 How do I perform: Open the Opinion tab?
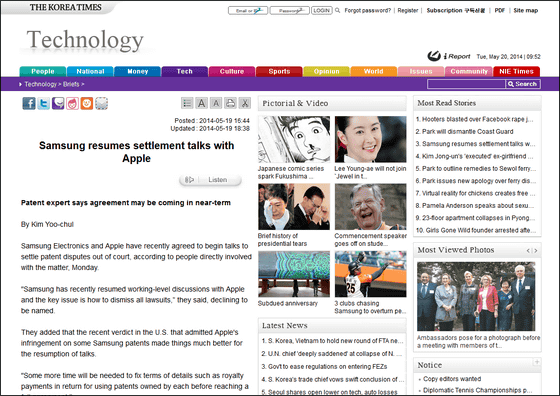(326, 71)
